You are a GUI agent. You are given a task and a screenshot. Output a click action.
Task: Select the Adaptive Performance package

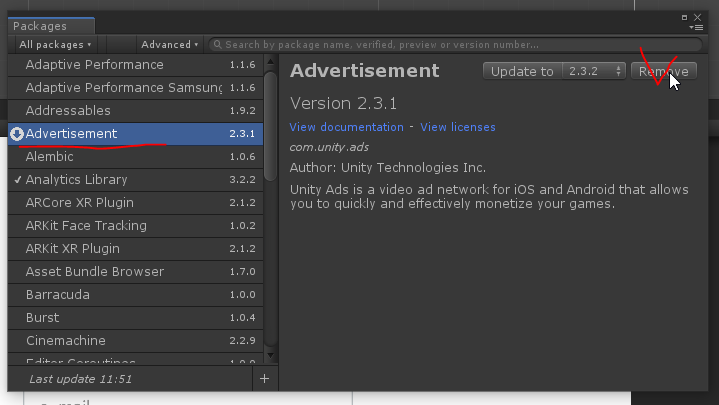coord(135,65)
